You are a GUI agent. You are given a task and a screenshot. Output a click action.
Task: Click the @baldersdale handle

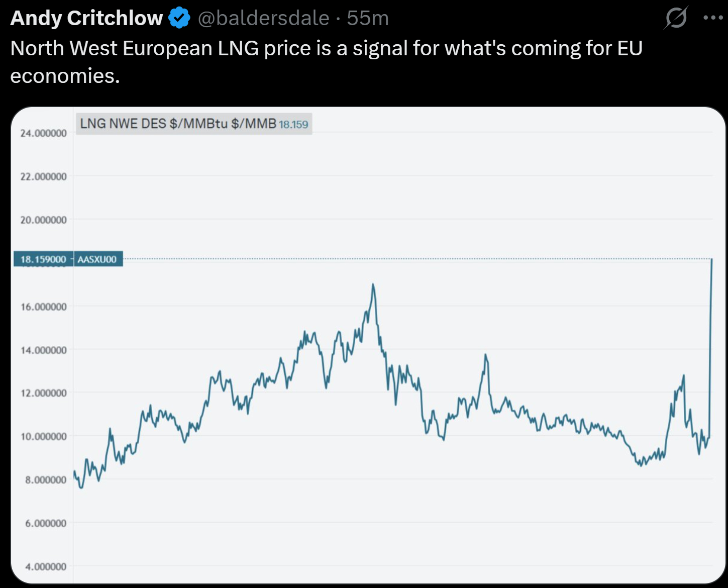coord(263,18)
